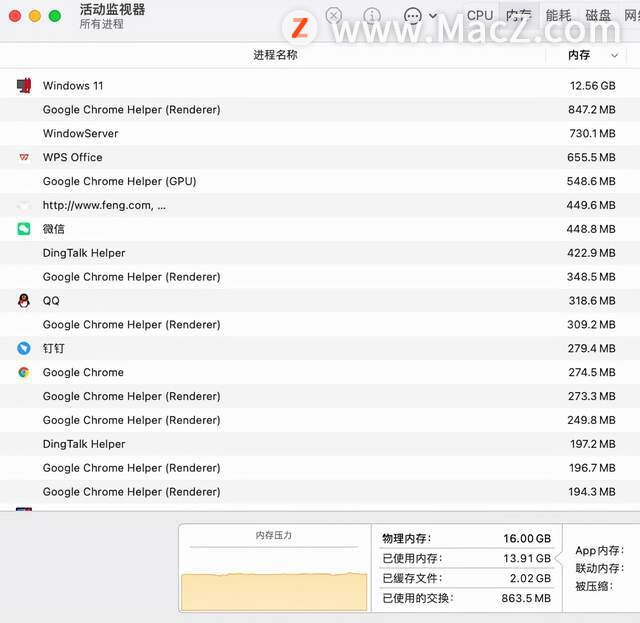Click the 448.8 MB memory value
Screen dimensions: 640x623
tap(591, 229)
